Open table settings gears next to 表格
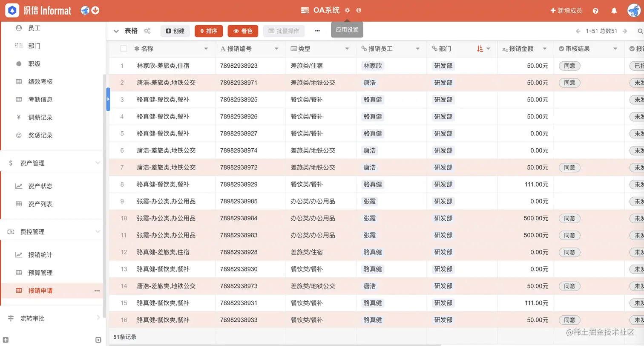Screen dimensions: 644x346 click(x=147, y=31)
